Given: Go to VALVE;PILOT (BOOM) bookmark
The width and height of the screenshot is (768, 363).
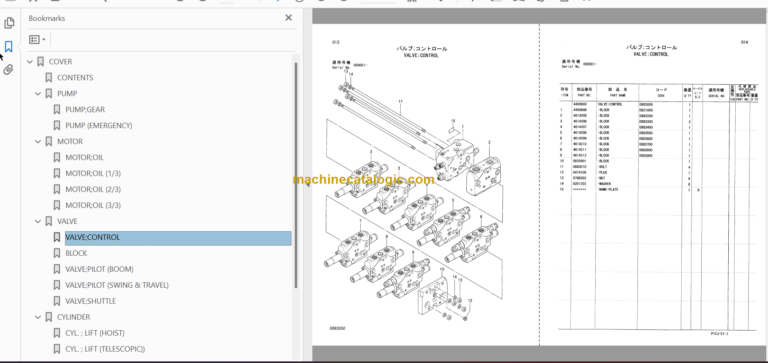Looking at the screenshot, I should [99, 269].
